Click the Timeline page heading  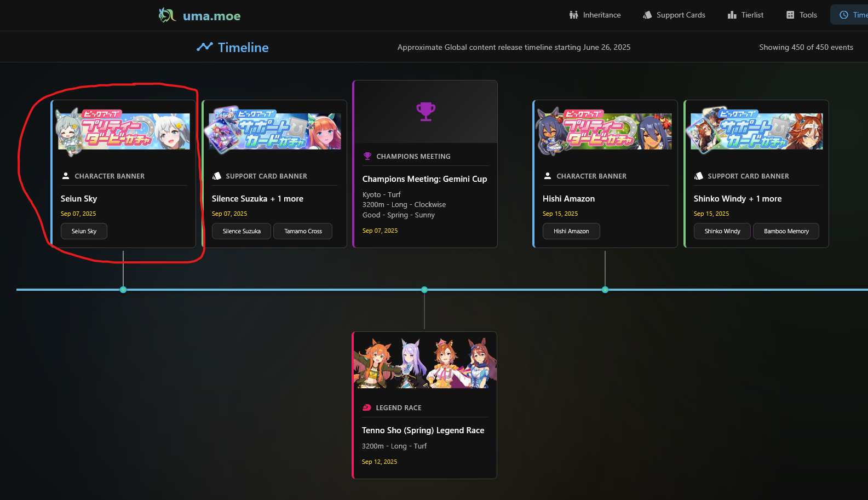(x=243, y=48)
